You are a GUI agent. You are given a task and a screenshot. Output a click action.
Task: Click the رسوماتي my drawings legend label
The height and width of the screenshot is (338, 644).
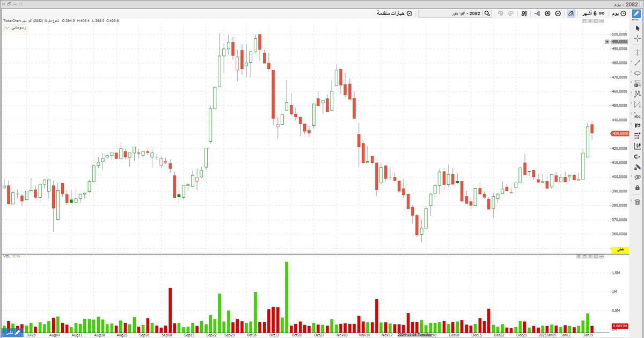pyautogui.click(x=14, y=27)
